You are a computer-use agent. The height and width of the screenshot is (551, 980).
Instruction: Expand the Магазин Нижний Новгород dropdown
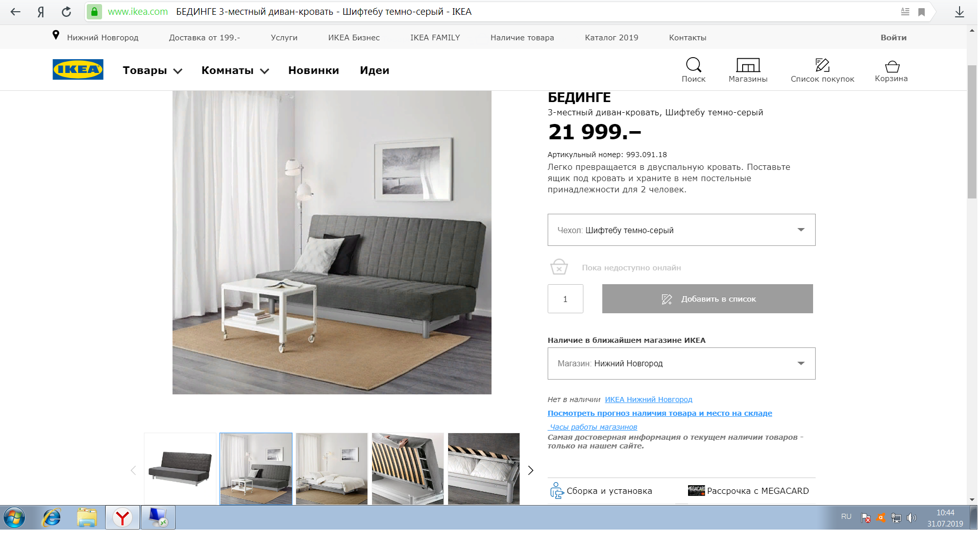(681, 364)
